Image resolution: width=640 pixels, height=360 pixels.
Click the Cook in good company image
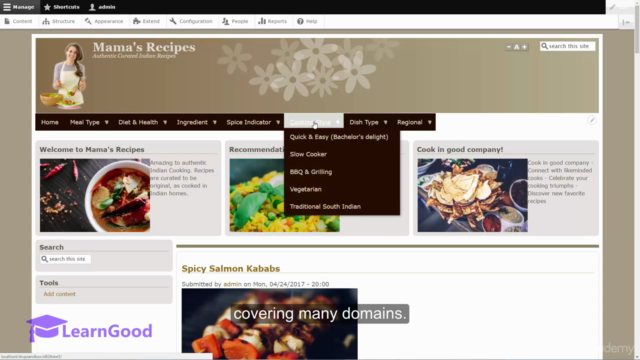point(472,195)
